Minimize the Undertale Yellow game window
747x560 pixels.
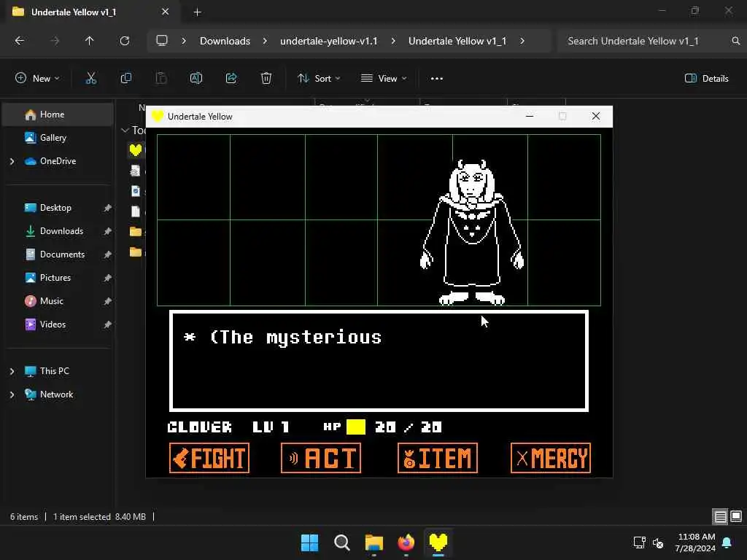[530, 116]
